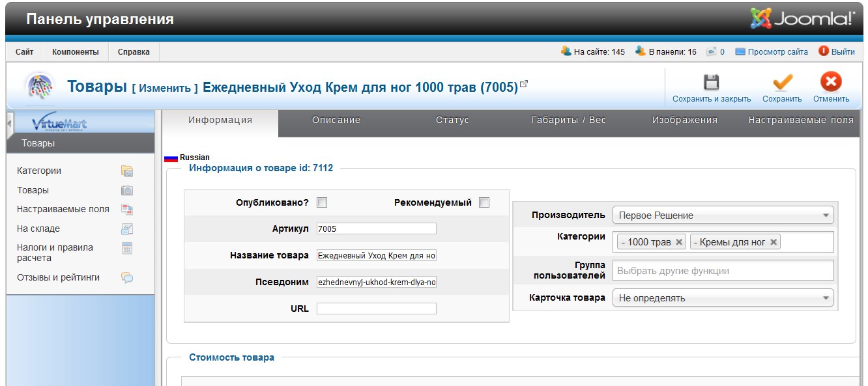The image size is (868, 386).
Task: Click the red Cancel cross icon
Action: click(x=831, y=82)
